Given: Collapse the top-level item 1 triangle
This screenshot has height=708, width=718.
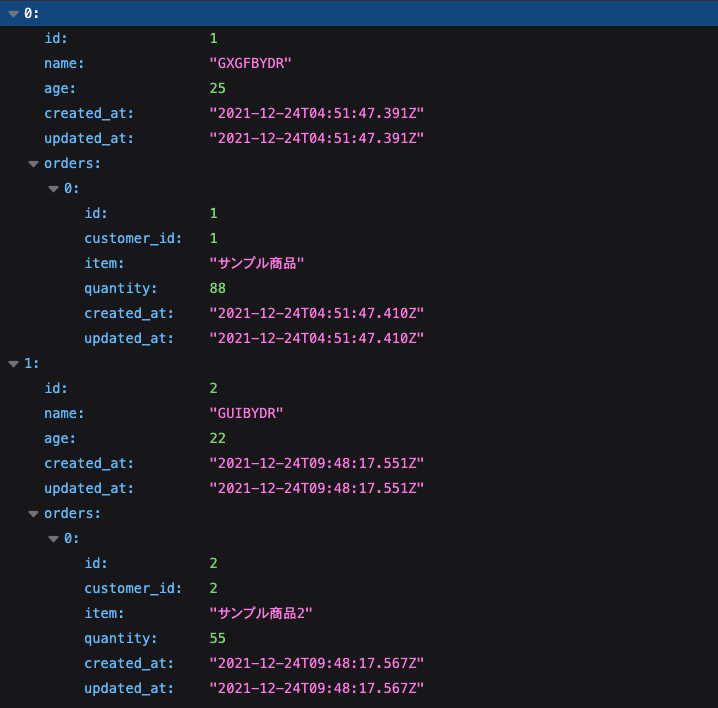Looking at the screenshot, I should pyautogui.click(x=13, y=363).
